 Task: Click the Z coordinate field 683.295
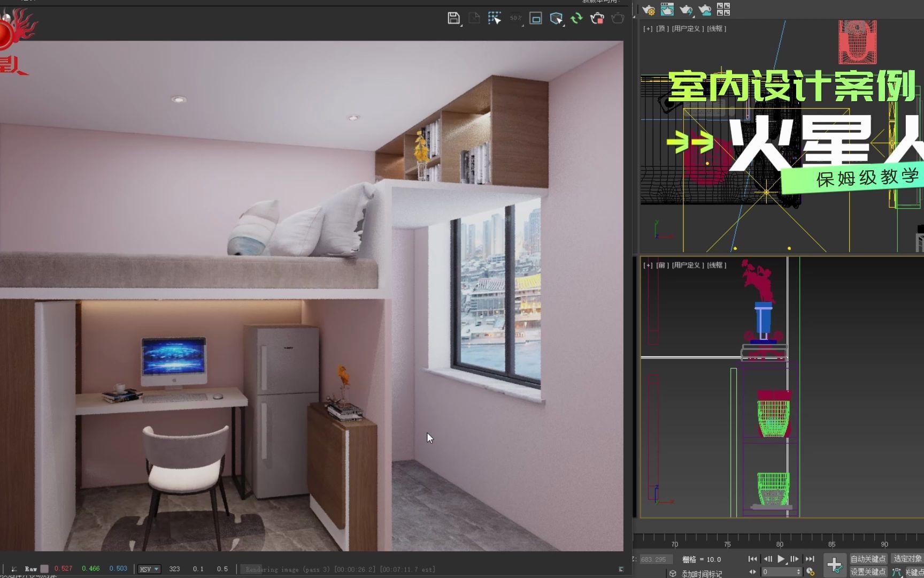tap(657, 559)
